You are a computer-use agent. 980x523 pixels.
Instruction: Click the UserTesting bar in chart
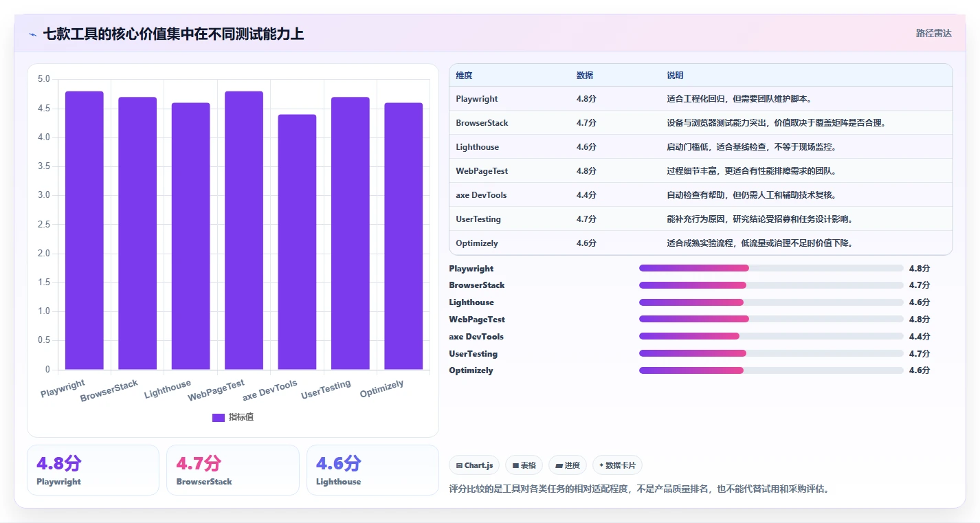tap(350, 233)
